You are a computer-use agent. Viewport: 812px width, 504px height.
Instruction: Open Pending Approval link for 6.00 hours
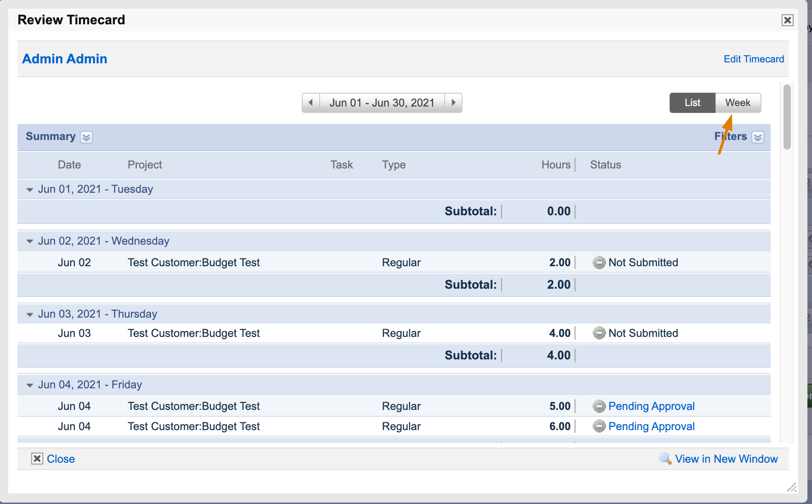pos(651,426)
